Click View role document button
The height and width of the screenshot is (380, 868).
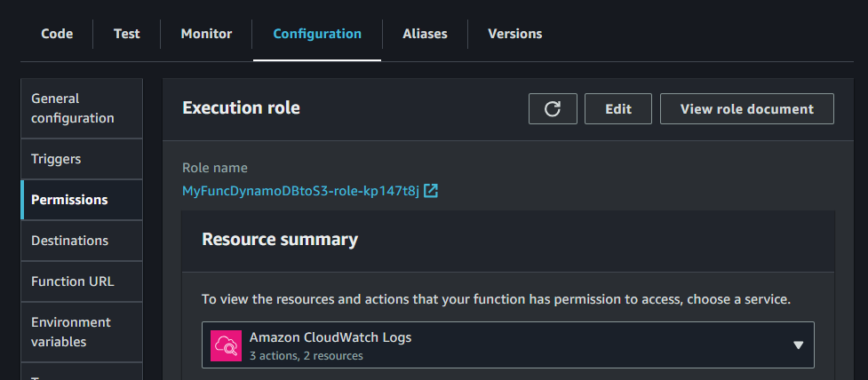click(x=747, y=109)
